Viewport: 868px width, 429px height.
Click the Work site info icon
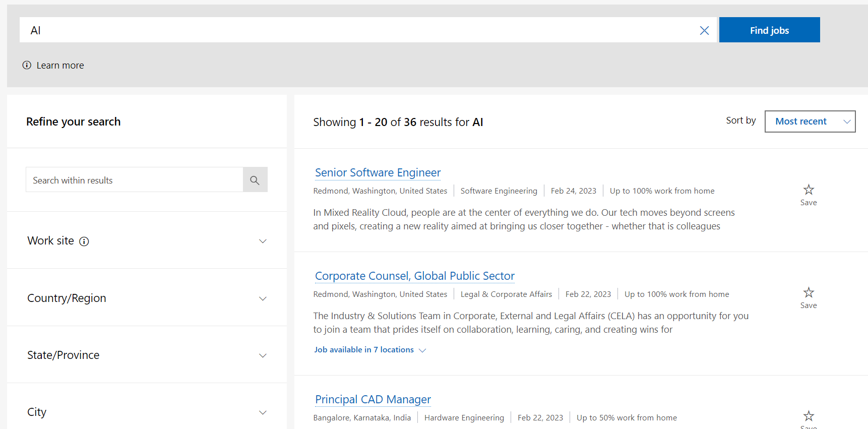click(84, 241)
